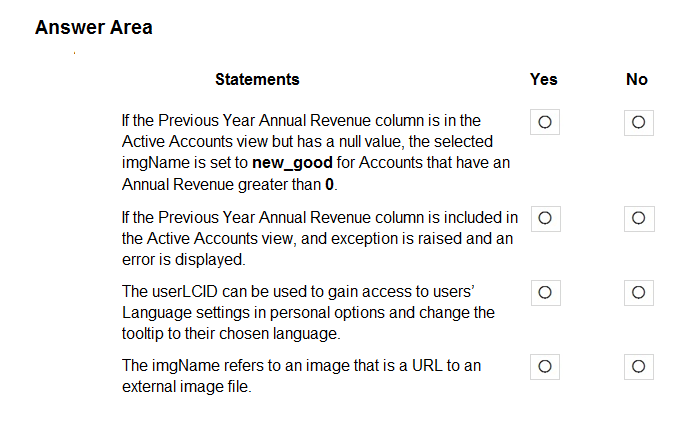Click the No column header
The height and width of the screenshot is (424, 699).
tap(637, 79)
